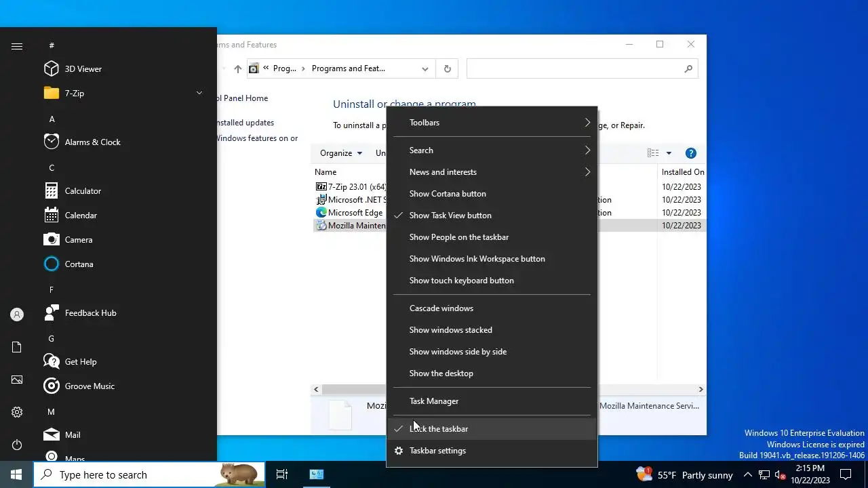
Task: Open the address bar history dropdown
Action: pos(425,68)
